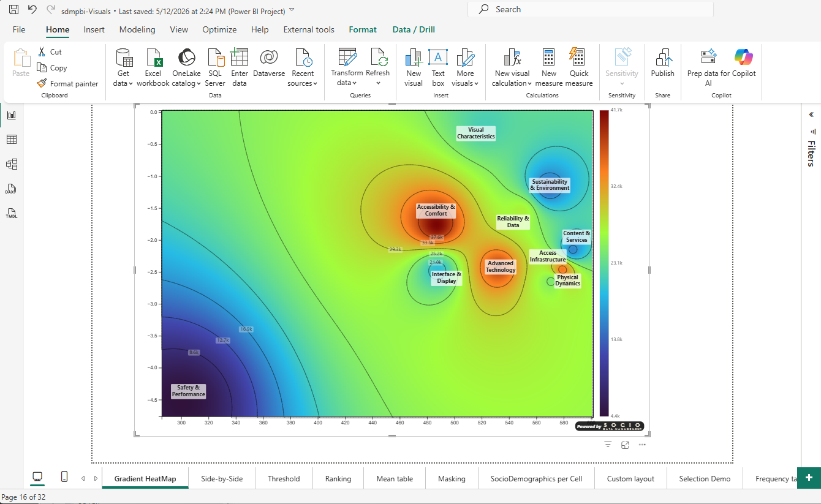
Task: Click the Redo arrow icon
Action: (x=51, y=10)
